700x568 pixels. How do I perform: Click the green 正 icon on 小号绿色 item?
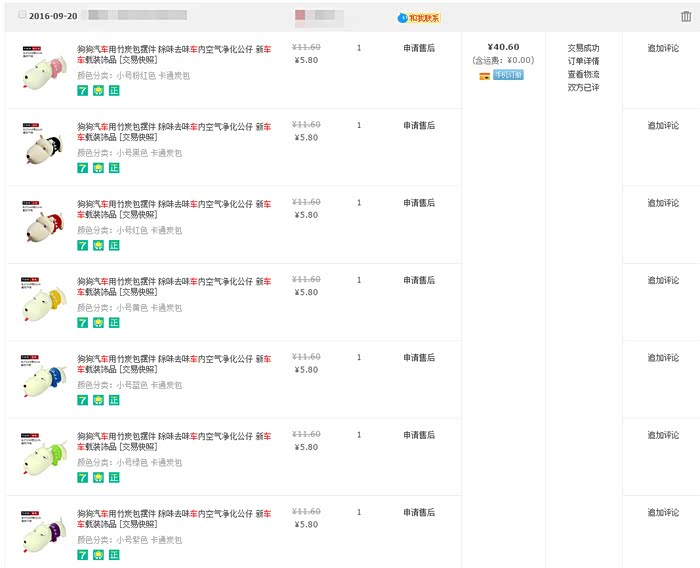click(114, 477)
